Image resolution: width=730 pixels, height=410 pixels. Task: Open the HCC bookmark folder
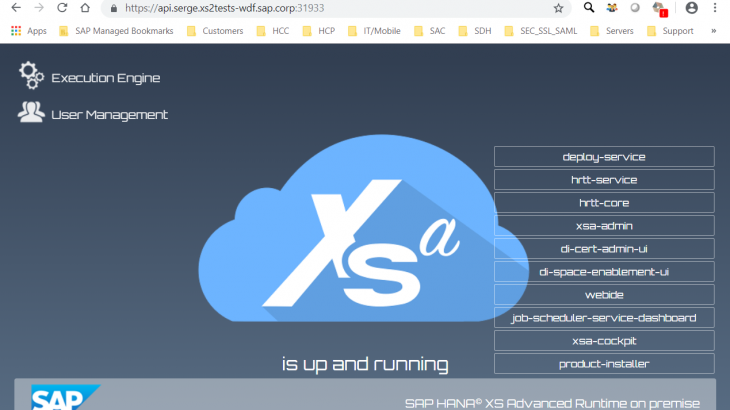[x=273, y=31]
